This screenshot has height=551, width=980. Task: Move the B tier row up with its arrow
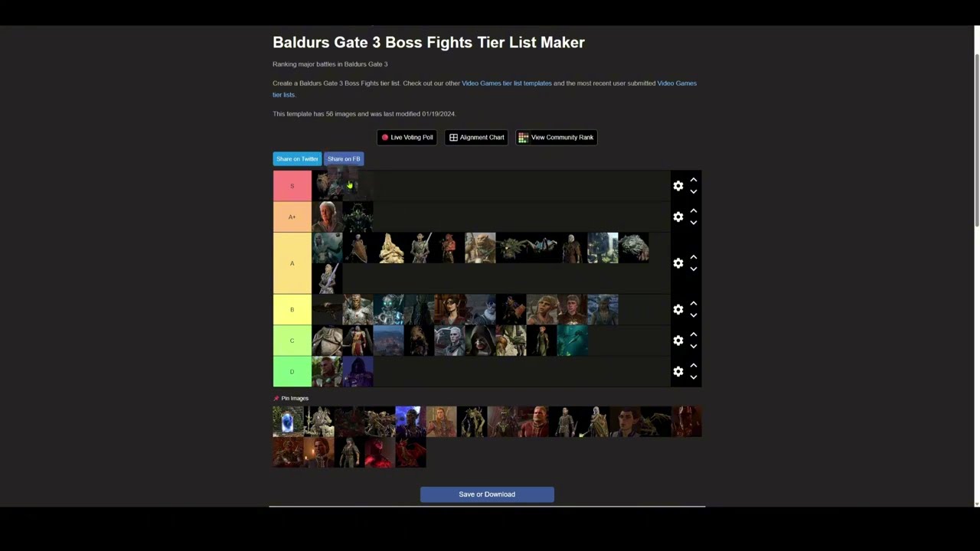(x=694, y=304)
